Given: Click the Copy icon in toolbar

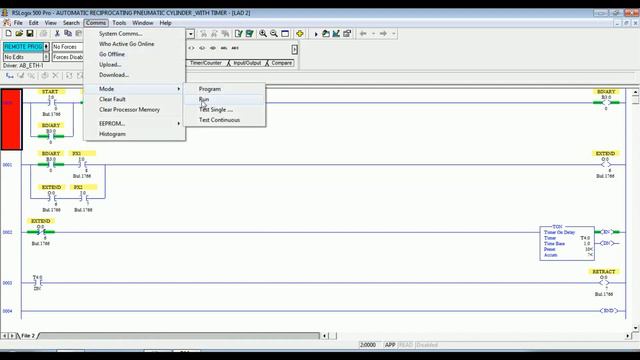Looking at the screenshot, I should 68,33.
